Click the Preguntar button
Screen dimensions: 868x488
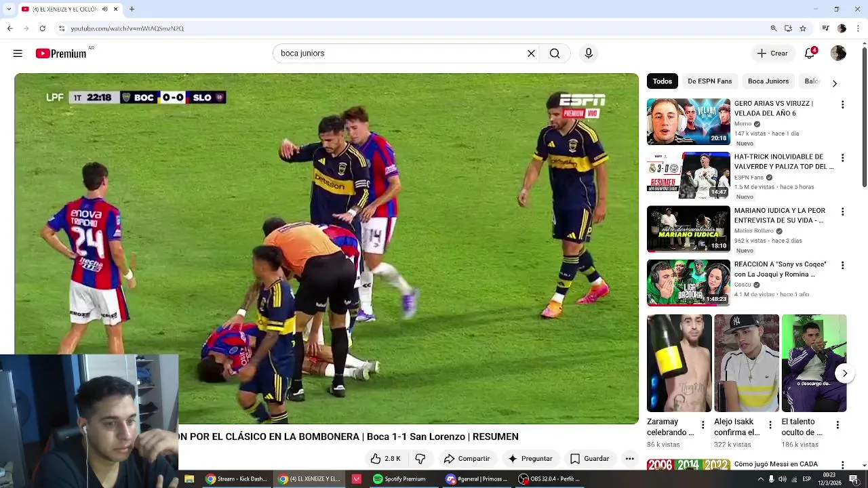click(530, 459)
